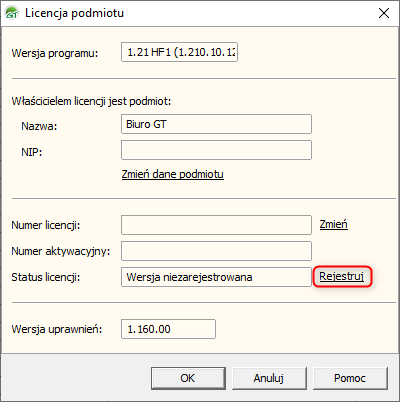Select the Wersja uprawnień field with 1.160.00
Screen dimensions: 400x402
(168, 329)
